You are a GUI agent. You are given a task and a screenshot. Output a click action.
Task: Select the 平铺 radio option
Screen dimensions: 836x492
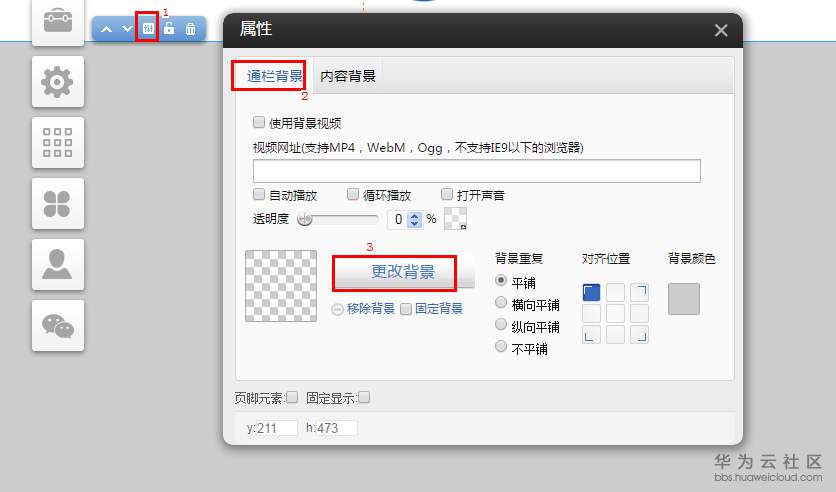(501, 280)
